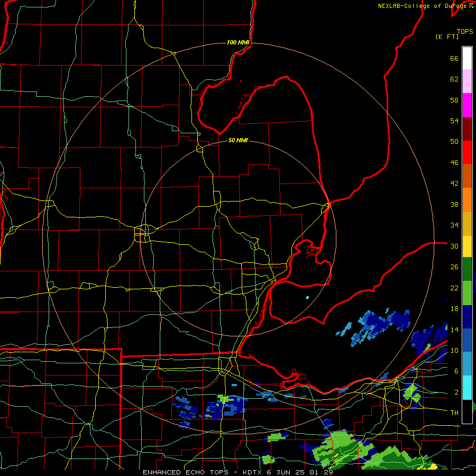
Task: Click the '46' legend value
Action: click(454, 163)
